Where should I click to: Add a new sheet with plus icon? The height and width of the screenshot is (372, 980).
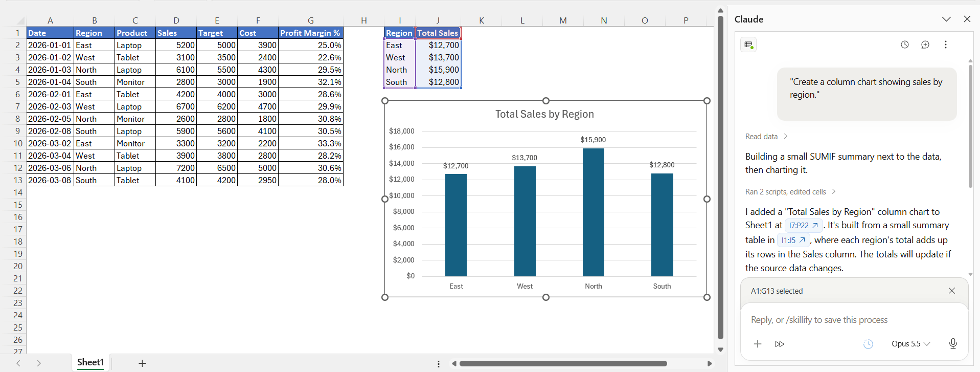(x=142, y=363)
